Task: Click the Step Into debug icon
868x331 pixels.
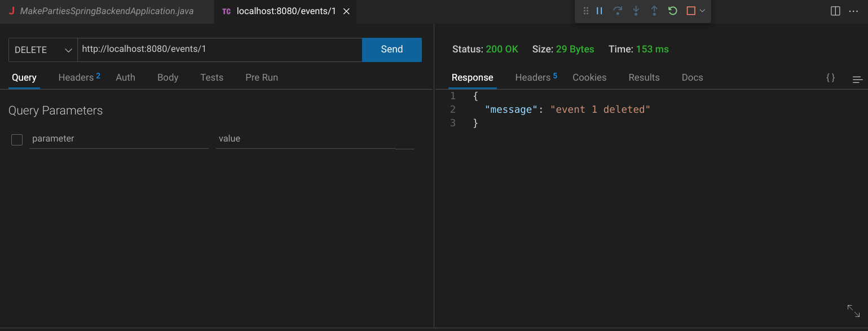Action: pos(636,11)
